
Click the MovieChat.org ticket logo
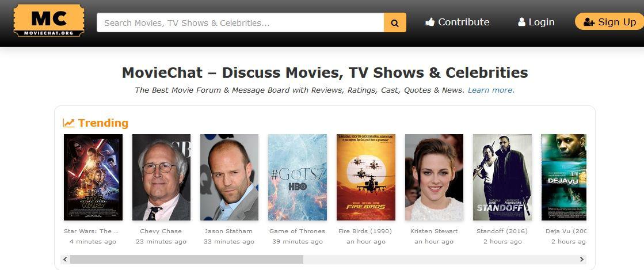pyautogui.click(x=49, y=21)
